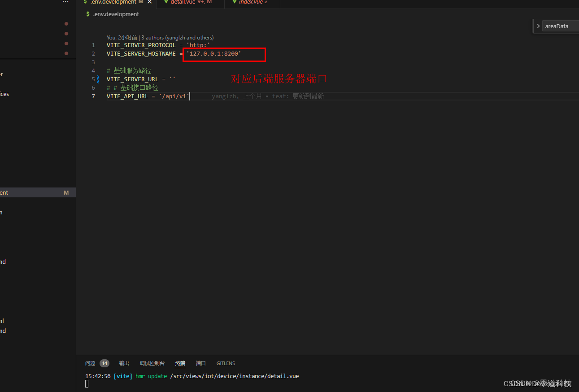Open the GITLENS panel tab
The image size is (579, 392).
(x=226, y=363)
